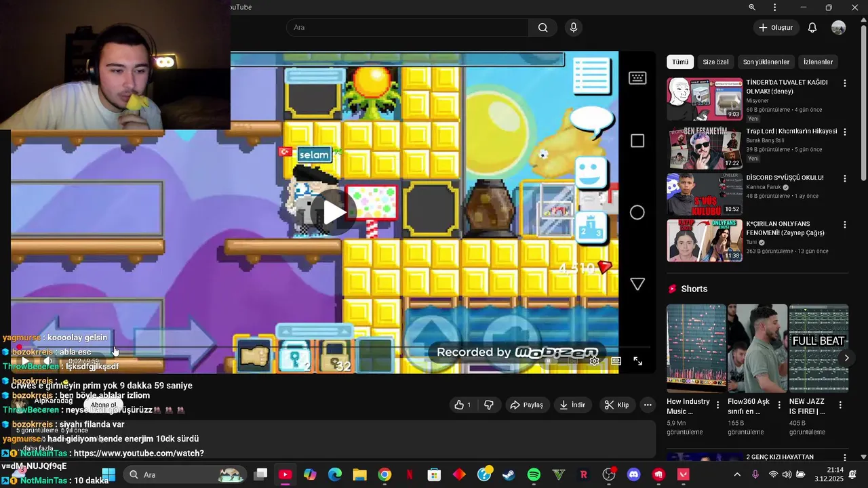Viewport: 868px width, 488px height.
Task: Click the Abone ol subscribe button
Action: click(104, 405)
